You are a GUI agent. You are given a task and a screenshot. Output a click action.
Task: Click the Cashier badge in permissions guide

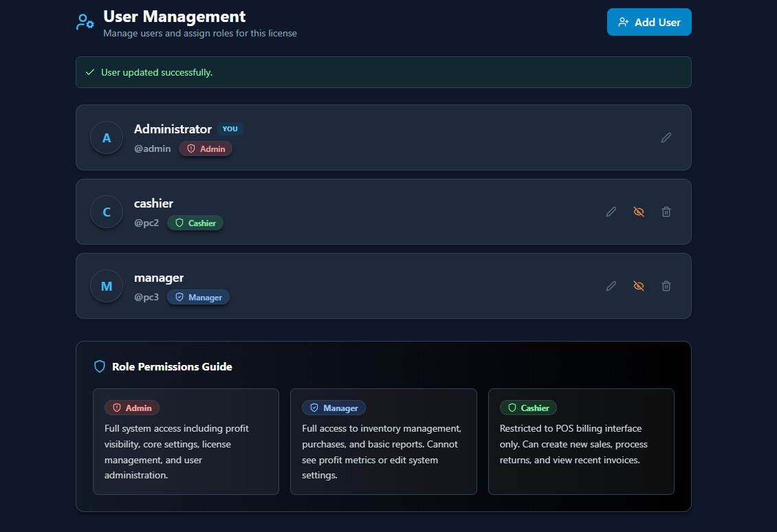coord(528,408)
